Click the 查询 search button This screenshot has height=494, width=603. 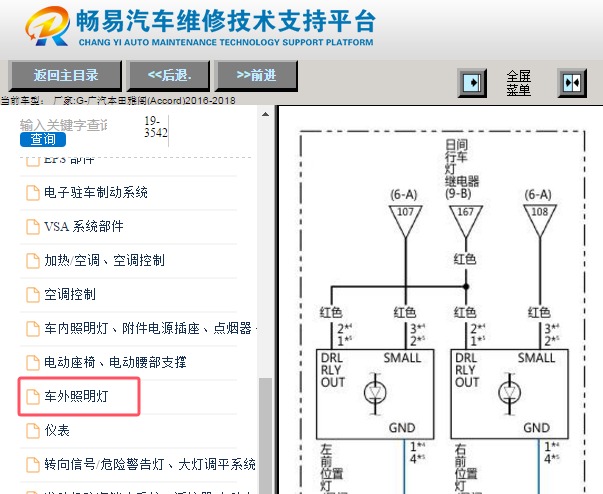tap(43, 139)
